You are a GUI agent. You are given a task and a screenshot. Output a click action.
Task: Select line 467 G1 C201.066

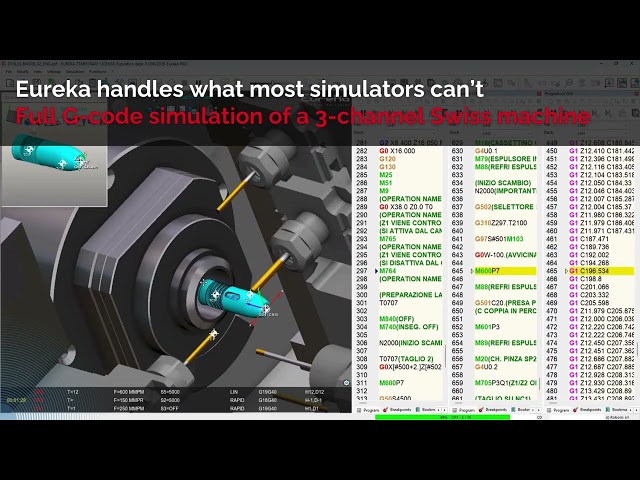click(x=589, y=287)
